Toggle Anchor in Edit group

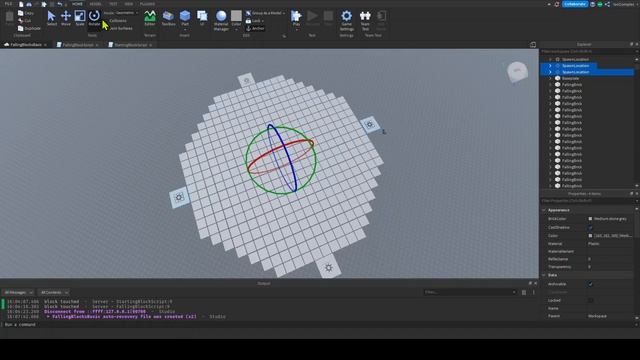click(255, 29)
